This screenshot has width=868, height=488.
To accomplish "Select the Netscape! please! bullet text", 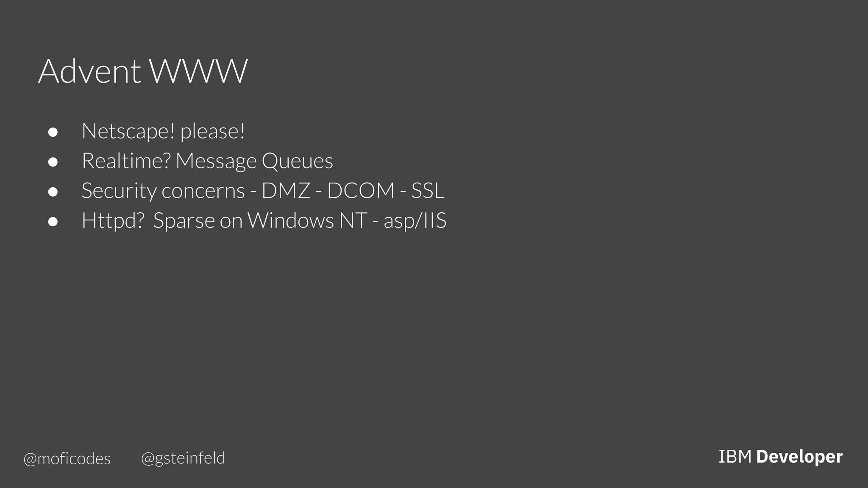I will point(163,131).
